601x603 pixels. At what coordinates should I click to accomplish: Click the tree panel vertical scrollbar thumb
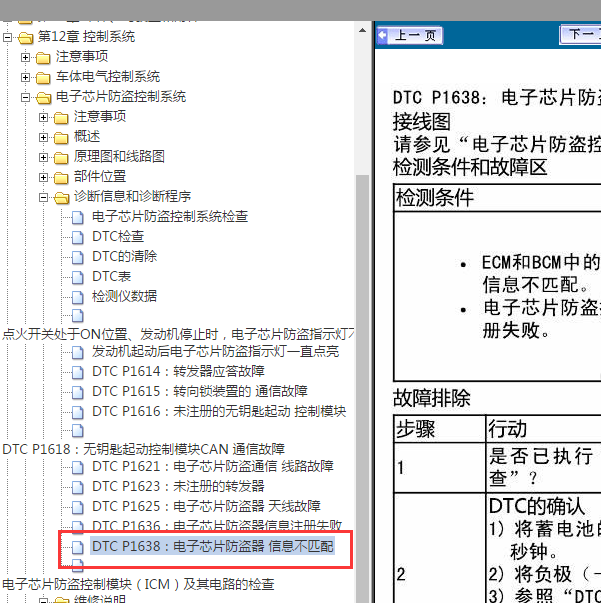(x=362, y=388)
